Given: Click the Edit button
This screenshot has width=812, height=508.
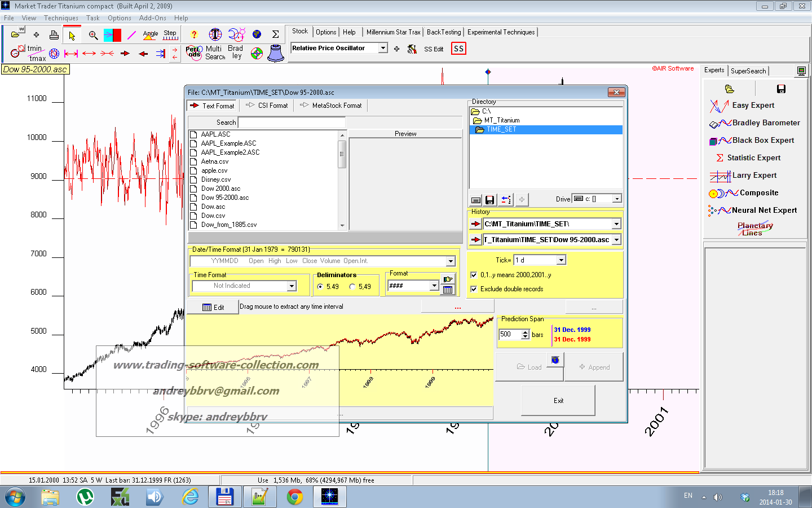Looking at the screenshot, I should [213, 308].
